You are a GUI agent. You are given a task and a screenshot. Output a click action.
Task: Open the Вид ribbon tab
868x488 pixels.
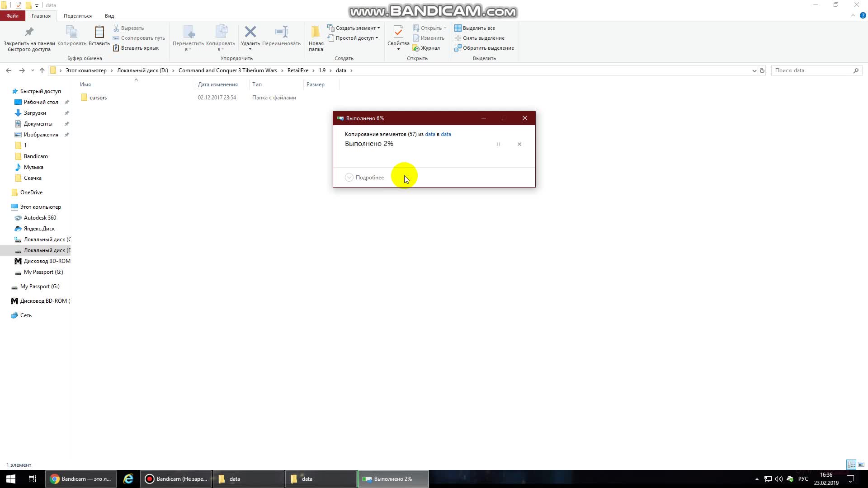[109, 16]
